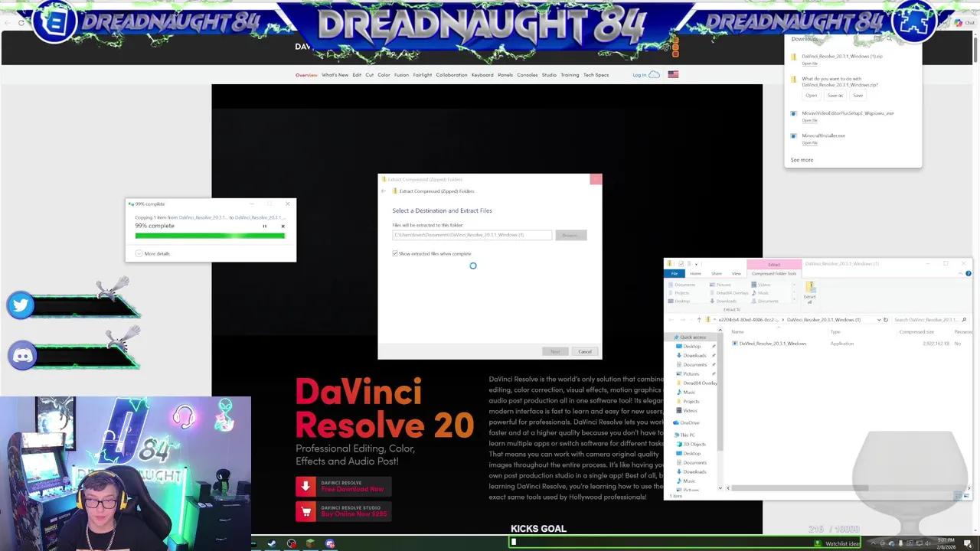Click DaVinci Resolve Studio Buy Online button
This screenshot has width=980, height=551.
(344, 511)
